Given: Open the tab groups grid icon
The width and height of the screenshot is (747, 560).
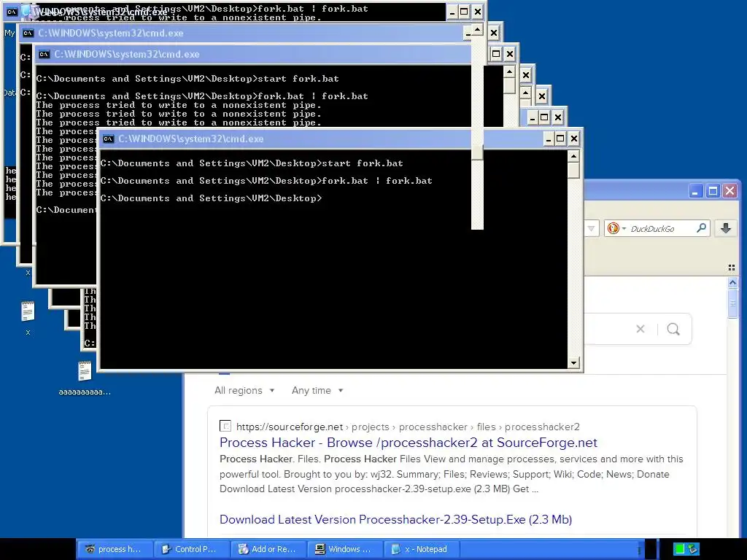Looking at the screenshot, I should pos(732,268).
